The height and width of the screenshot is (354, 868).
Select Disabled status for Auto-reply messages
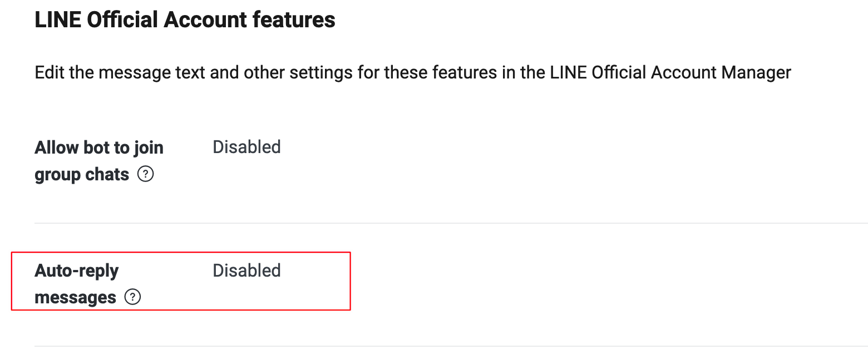pos(246,271)
